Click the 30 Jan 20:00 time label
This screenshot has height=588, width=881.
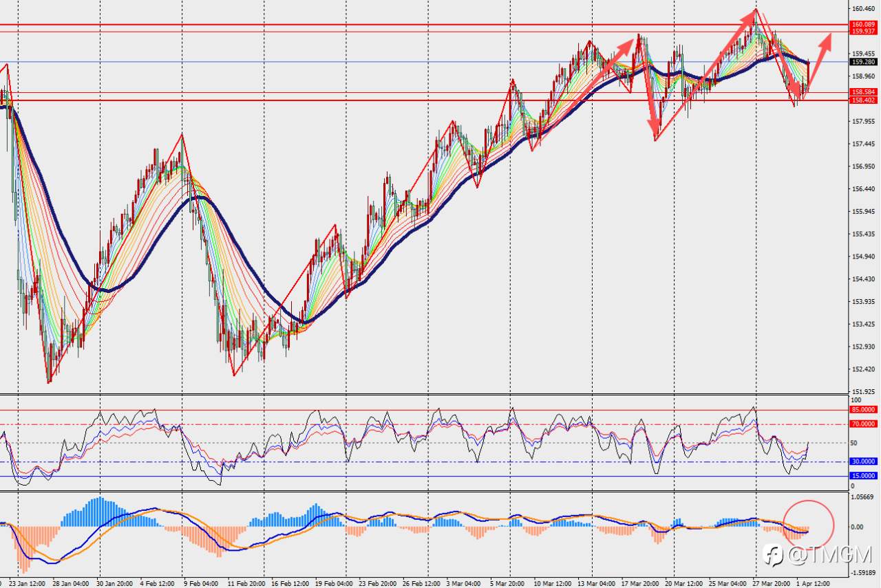click(x=116, y=583)
